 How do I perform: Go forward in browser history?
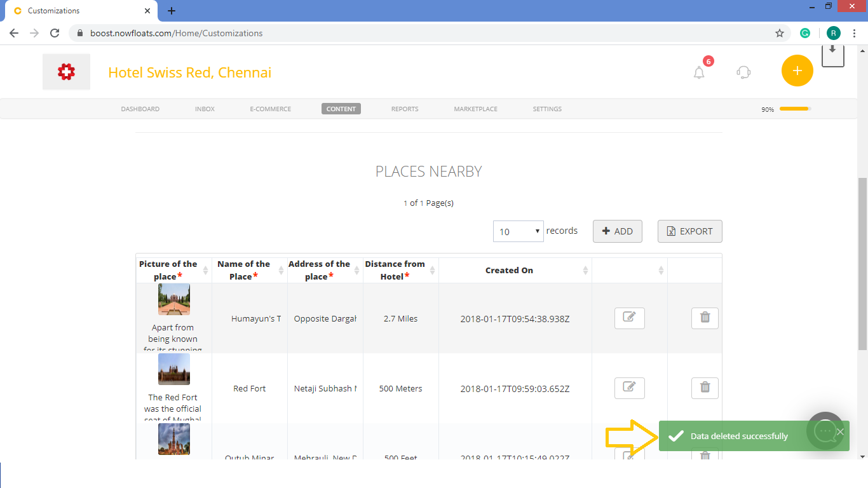pos(34,33)
